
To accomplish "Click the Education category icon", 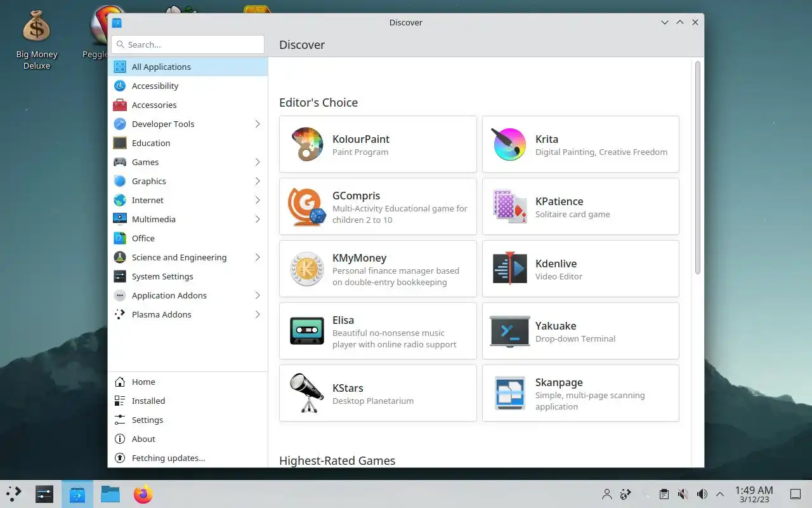I will tap(120, 143).
